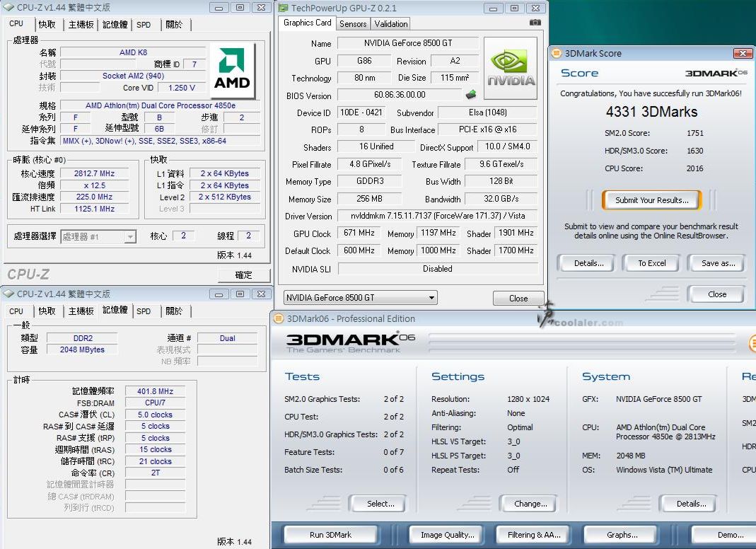Image resolution: width=756 pixels, height=549 pixels.
Task: Maximize the top CPU-Z window
Action: (240, 8)
